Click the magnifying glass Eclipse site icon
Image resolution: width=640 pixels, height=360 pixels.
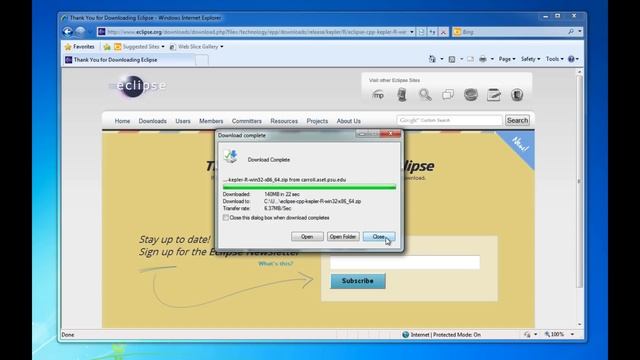click(425, 95)
